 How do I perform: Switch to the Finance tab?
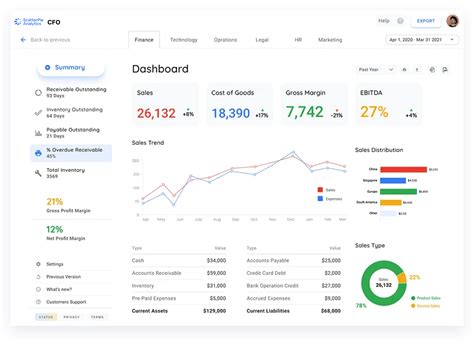(x=144, y=40)
